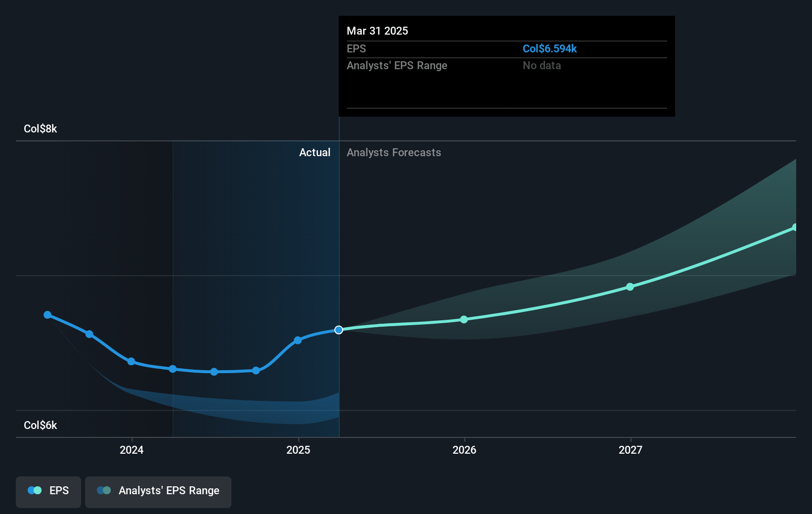
Task: Select the EPS data point at start of 2024
Action: point(131,361)
